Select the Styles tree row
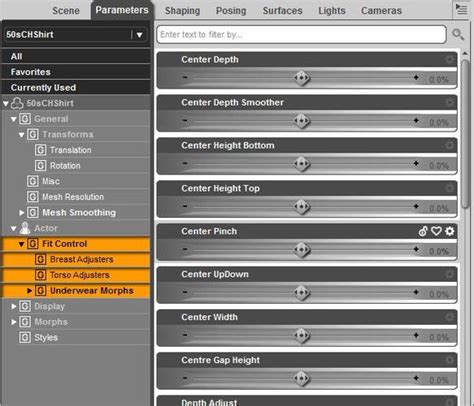Viewport: 474px width, 406px height. click(x=76, y=337)
